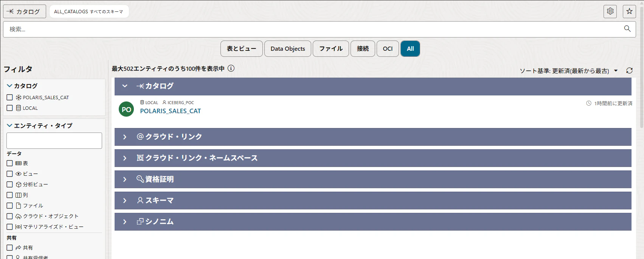Click the POLARIS_SALES_CAT filter snowflake icon
Screen dimensions: 644x259
point(19,97)
